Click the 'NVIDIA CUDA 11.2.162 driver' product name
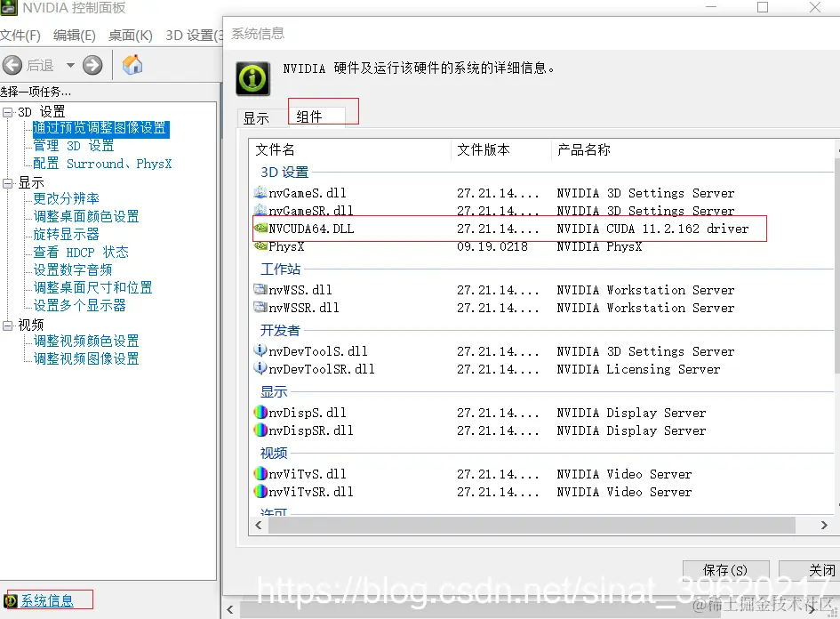This screenshot has height=619, width=840. pos(652,229)
